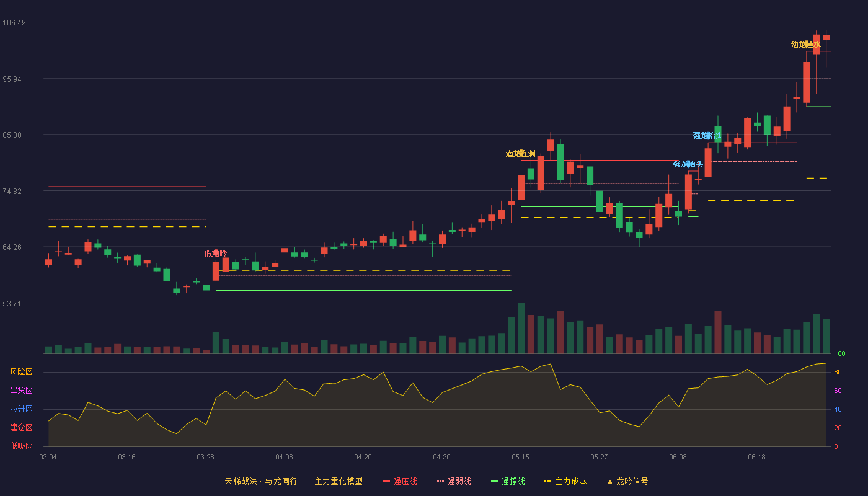Toggle the 主力成本 legend series
Image resolution: width=868 pixels, height=496 pixels.
(x=565, y=481)
